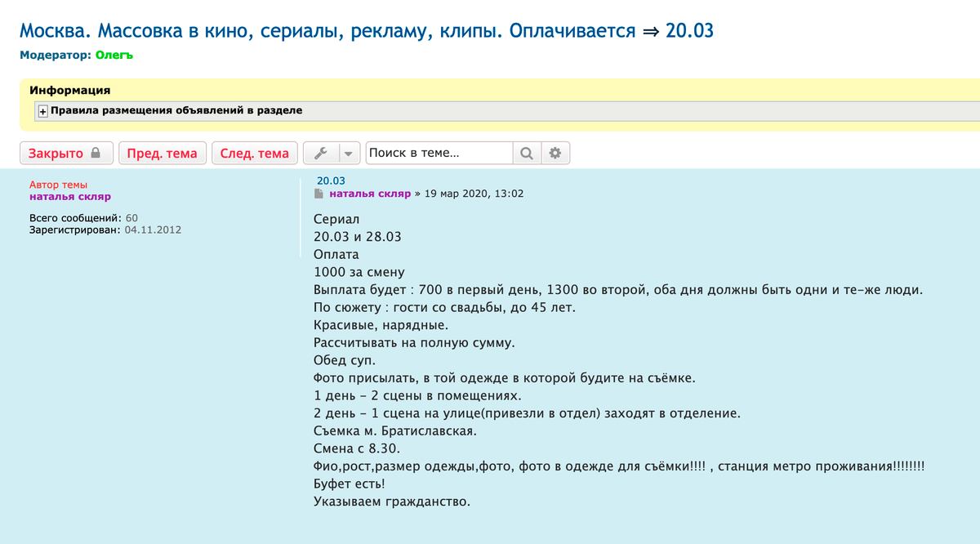
Task: Click the Закрыто button
Action: [x=65, y=153]
